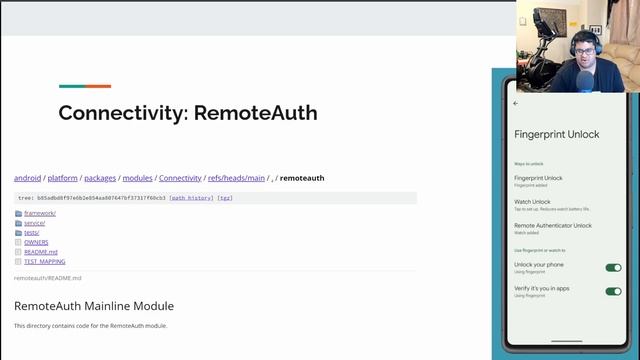
Task: Select Remote Authenticator Unlock option
Action: (553, 229)
